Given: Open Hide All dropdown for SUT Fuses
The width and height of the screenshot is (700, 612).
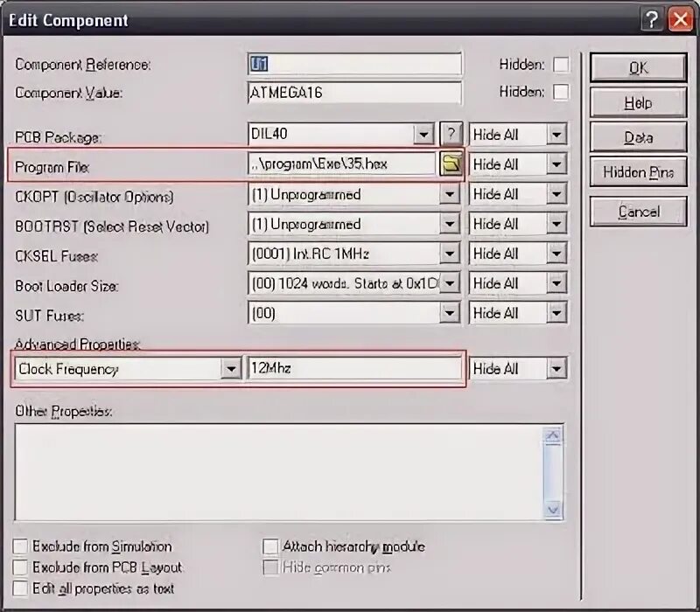Looking at the screenshot, I should click(556, 313).
